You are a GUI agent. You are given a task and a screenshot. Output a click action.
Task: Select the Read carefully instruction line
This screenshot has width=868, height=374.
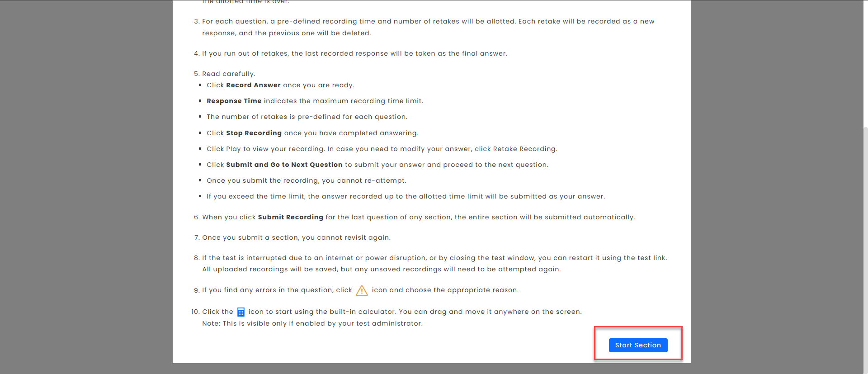228,74
